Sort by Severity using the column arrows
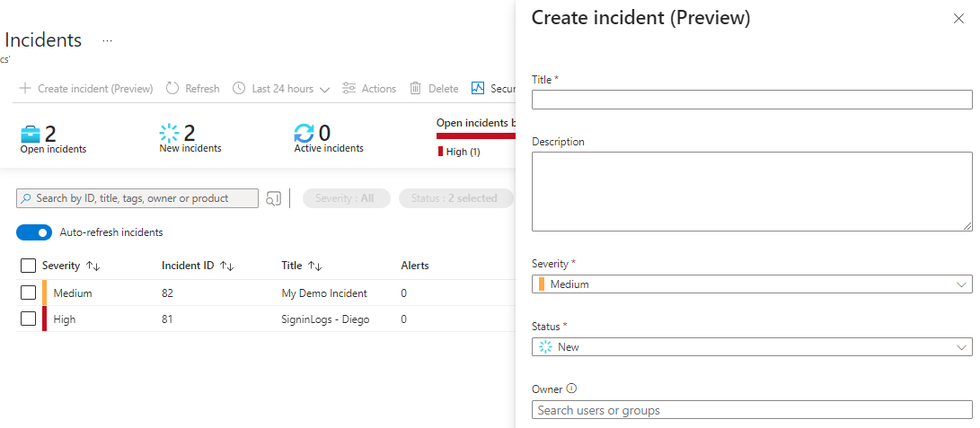This screenshot has width=980, height=428. (x=93, y=266)
